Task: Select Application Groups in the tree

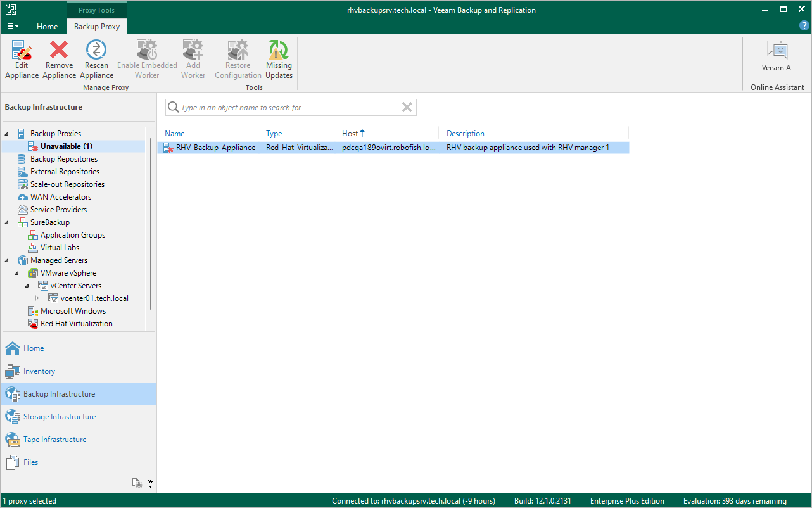Action: point(73,235)
